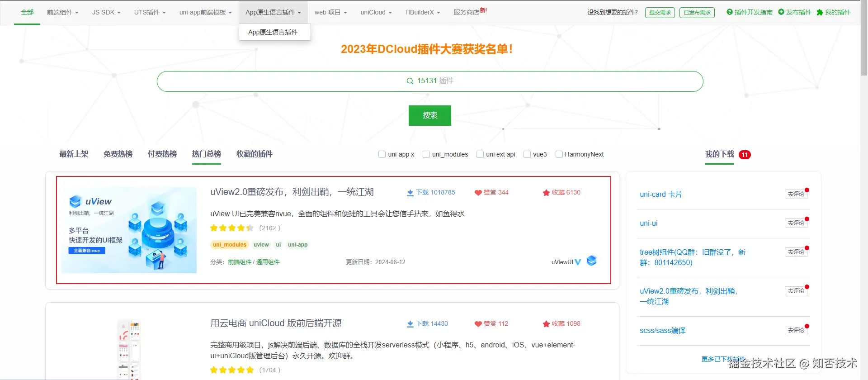Click the star rating of uView2.0 plugin

(232, 228)
